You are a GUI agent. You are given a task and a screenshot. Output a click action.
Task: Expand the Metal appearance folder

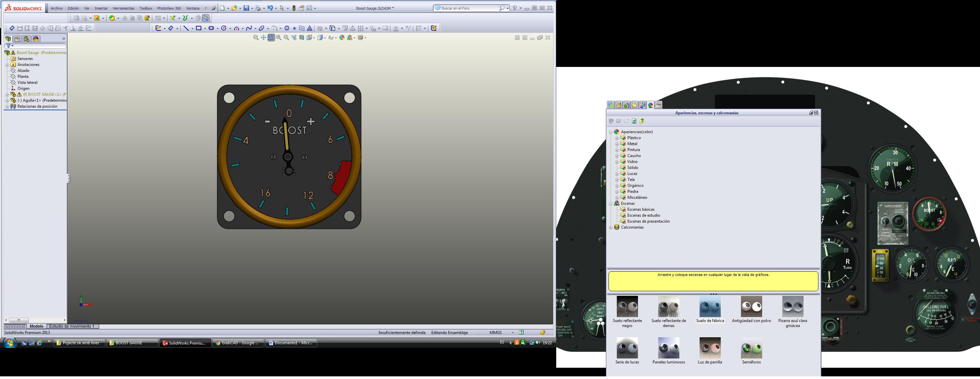pyautogui.click(x=617, y=144)
